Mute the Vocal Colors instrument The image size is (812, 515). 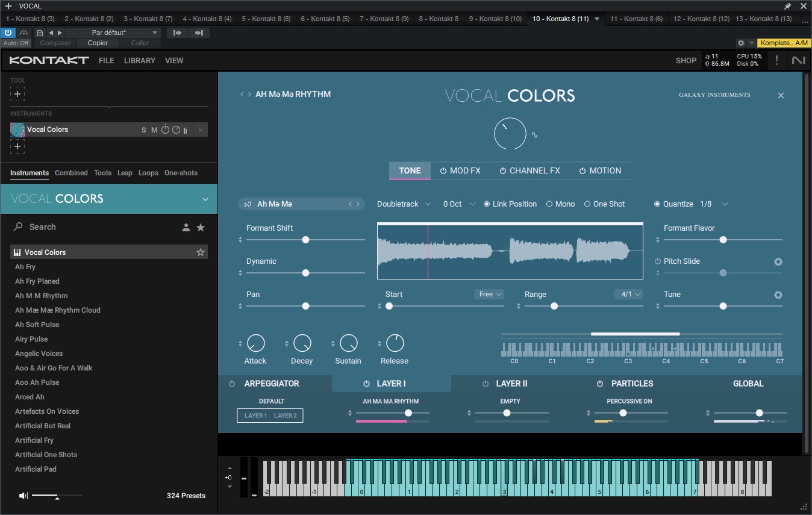pos(154,130)
